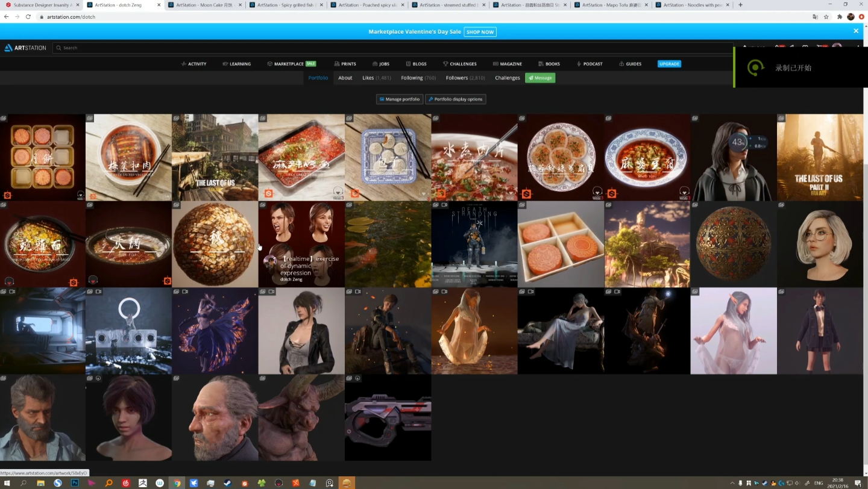Open The Last of Us Part II fan art thumbnail

(820, 157)
